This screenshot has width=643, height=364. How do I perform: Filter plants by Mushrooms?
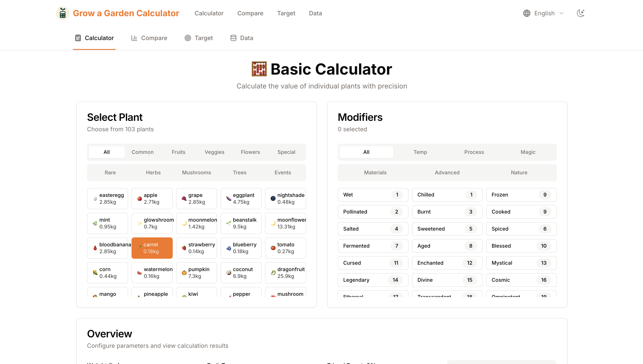(196, 172)
